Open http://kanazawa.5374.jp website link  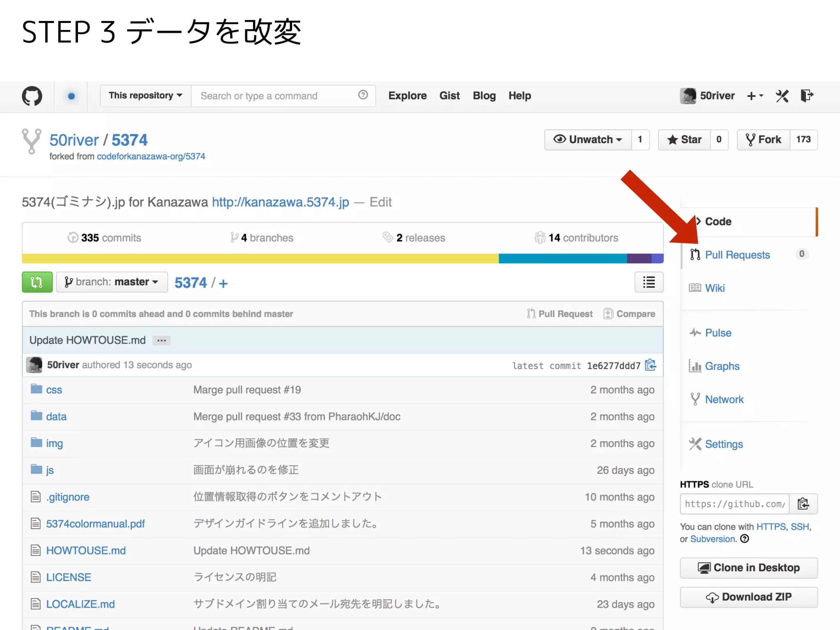pyautogui.click(x=281, y=202)
